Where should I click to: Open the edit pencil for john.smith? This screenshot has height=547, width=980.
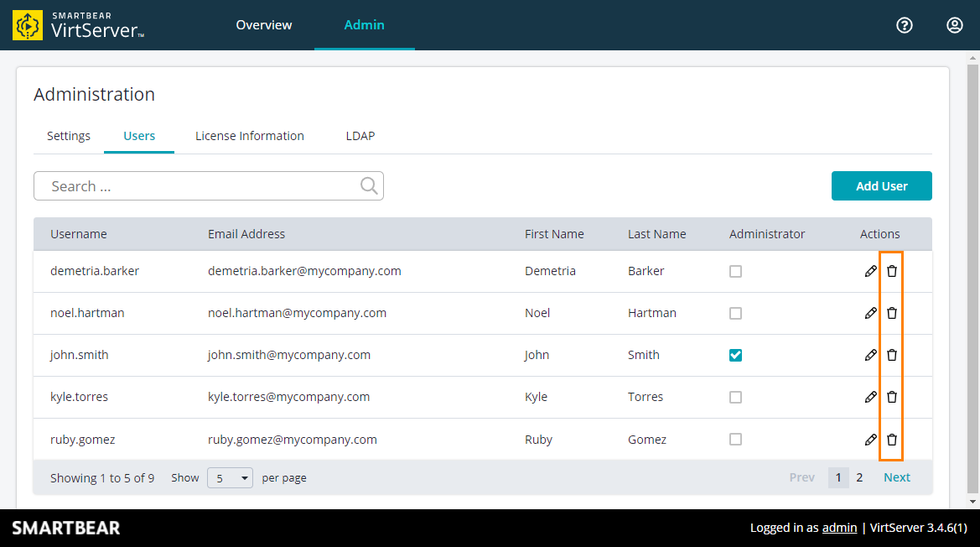[871, 354]
